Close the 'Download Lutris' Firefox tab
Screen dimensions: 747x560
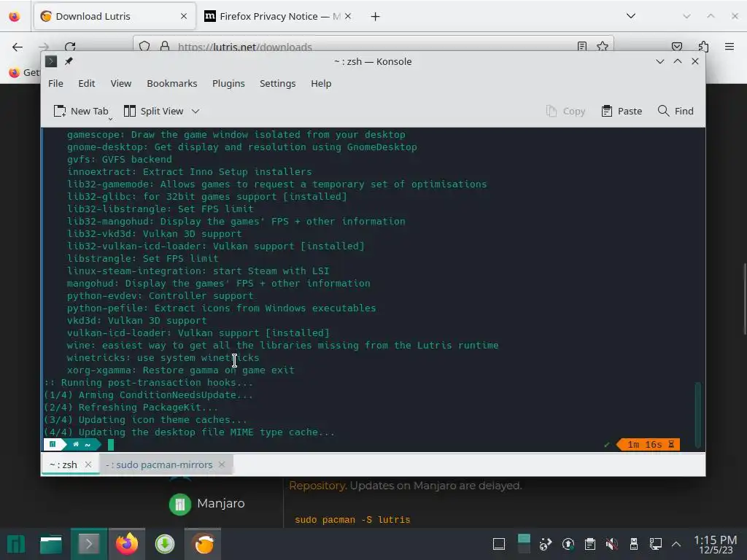(184, 16)
